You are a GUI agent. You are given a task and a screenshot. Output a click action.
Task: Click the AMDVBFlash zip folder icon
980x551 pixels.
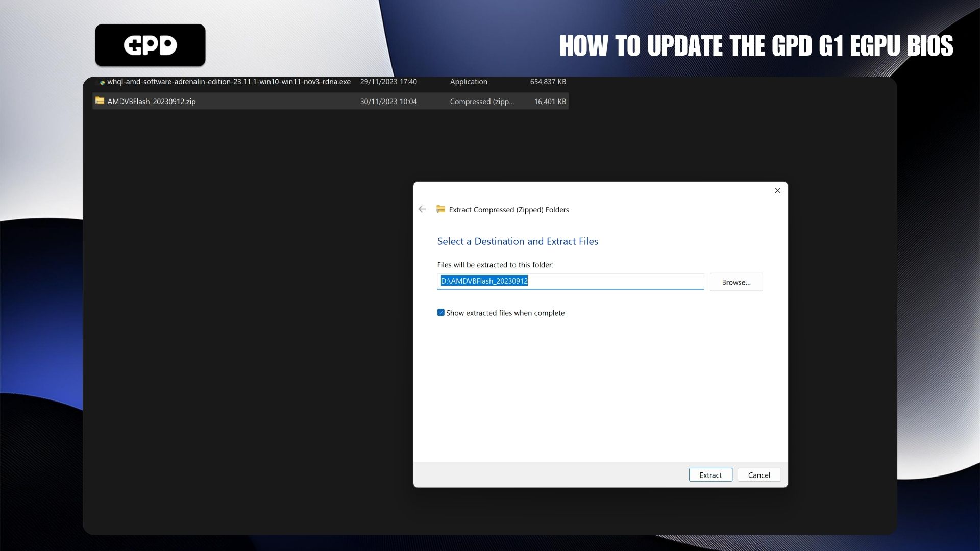(100, 101)
